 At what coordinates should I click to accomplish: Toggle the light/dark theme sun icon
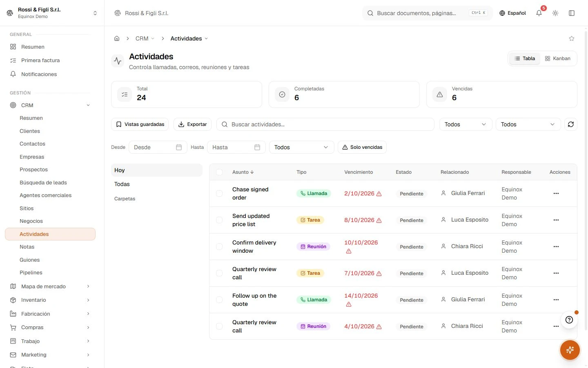pyautogui.click(x=555, y=13)
